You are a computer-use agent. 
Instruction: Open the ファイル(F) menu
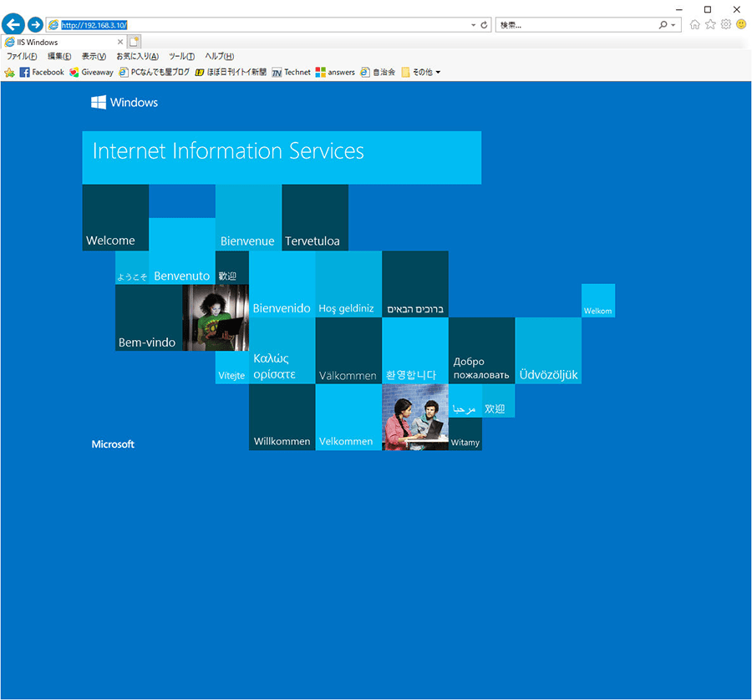tap(22, 57)
